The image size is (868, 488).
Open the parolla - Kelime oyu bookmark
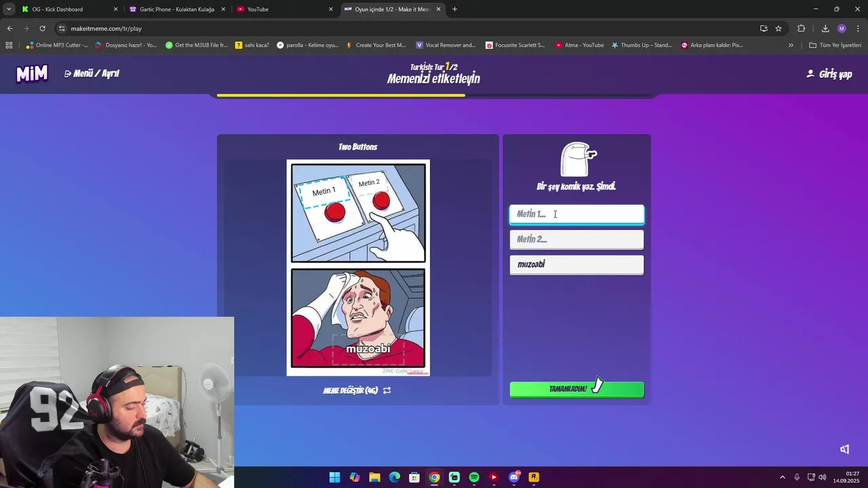coord(307,45)
